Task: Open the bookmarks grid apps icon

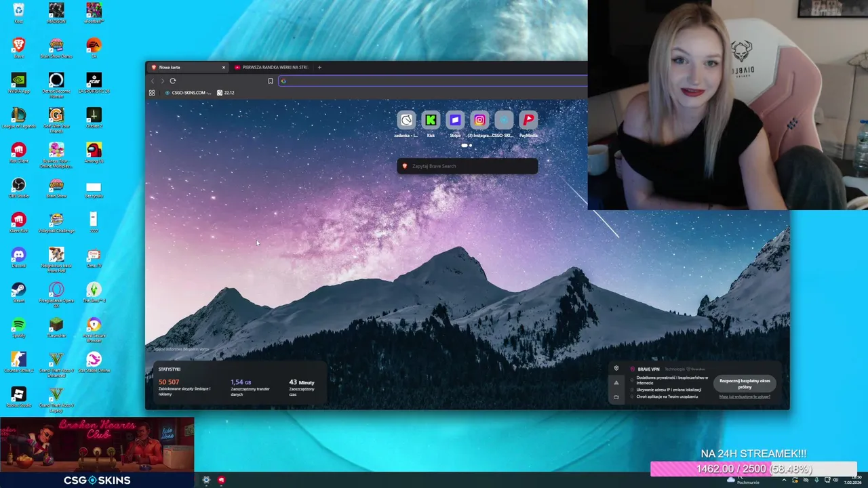Action: pyautogui.click(x=152, y=93)
